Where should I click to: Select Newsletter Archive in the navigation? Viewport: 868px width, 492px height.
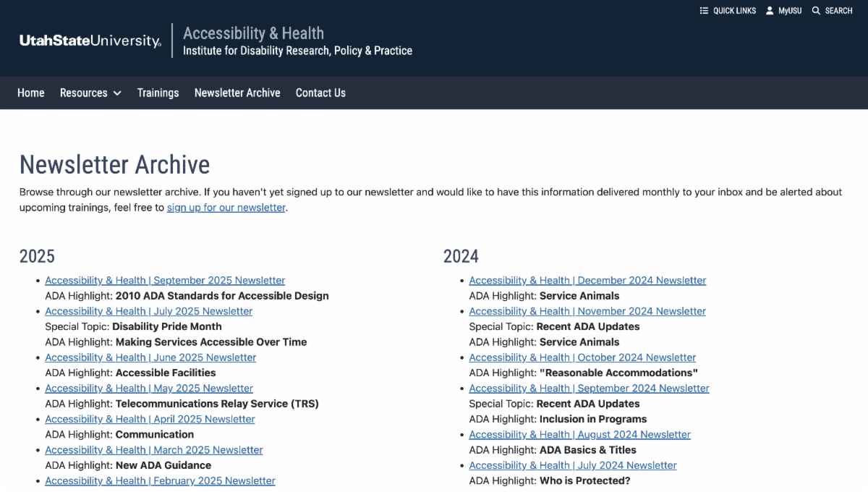coord(237,93)
